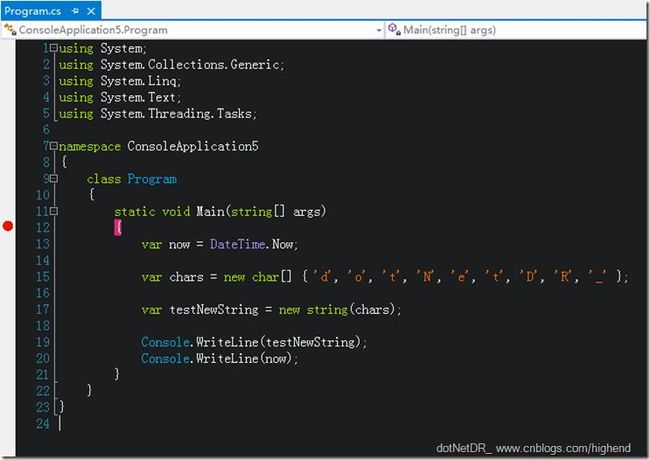Click 'testNewString' declaration on line 17
The image size is (650, 460).
[214, 310]
